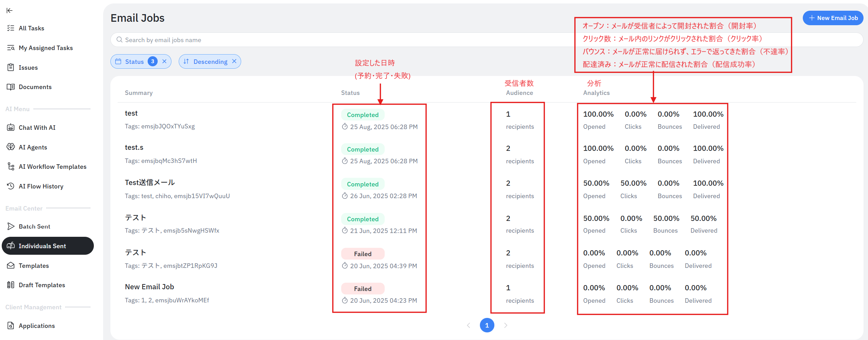Click the New Email Job button

click(833, 18)
